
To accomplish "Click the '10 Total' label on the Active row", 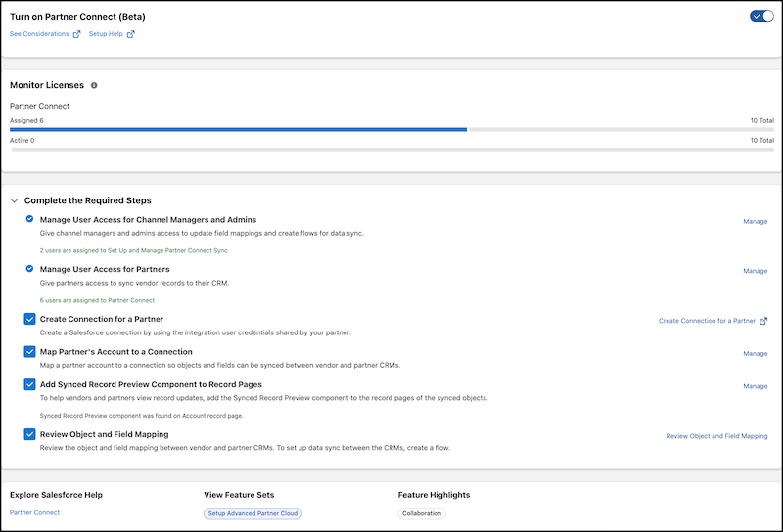I will 762,140.
